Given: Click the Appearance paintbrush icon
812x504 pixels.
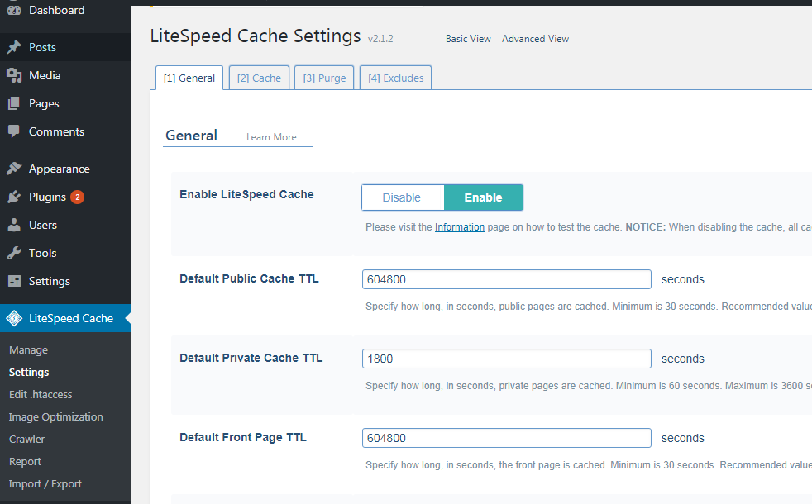Looking at the screenshot, I should tap(14, 169).
